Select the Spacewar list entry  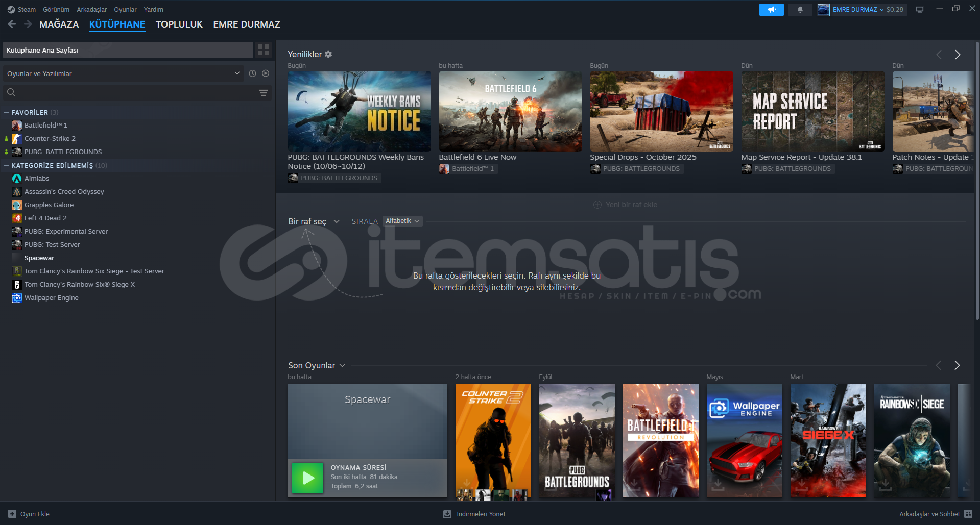[39, 258]
